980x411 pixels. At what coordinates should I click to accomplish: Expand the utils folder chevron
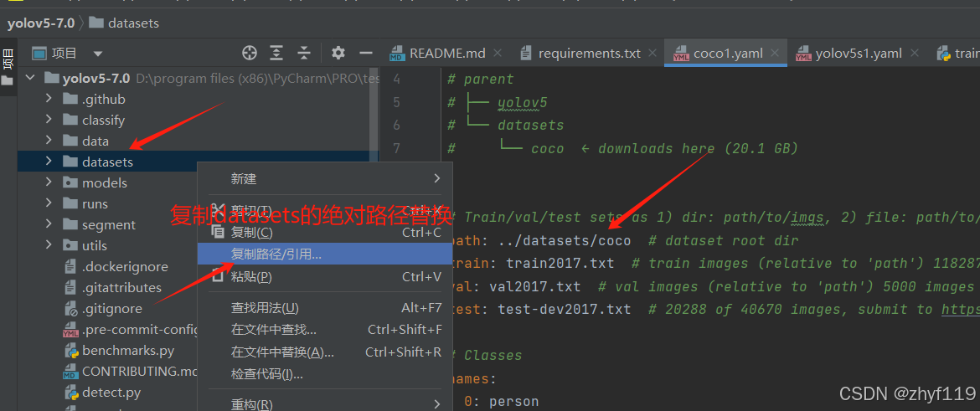(x=49, y=245)
